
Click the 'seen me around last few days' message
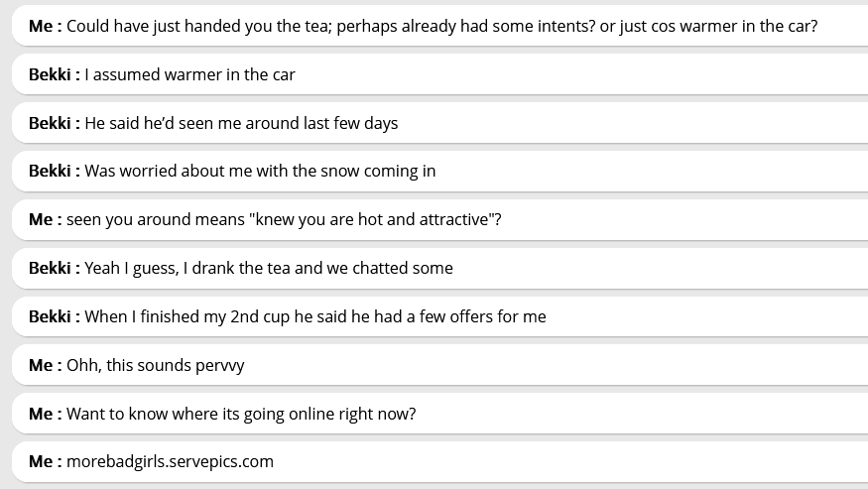pos(241,123)
